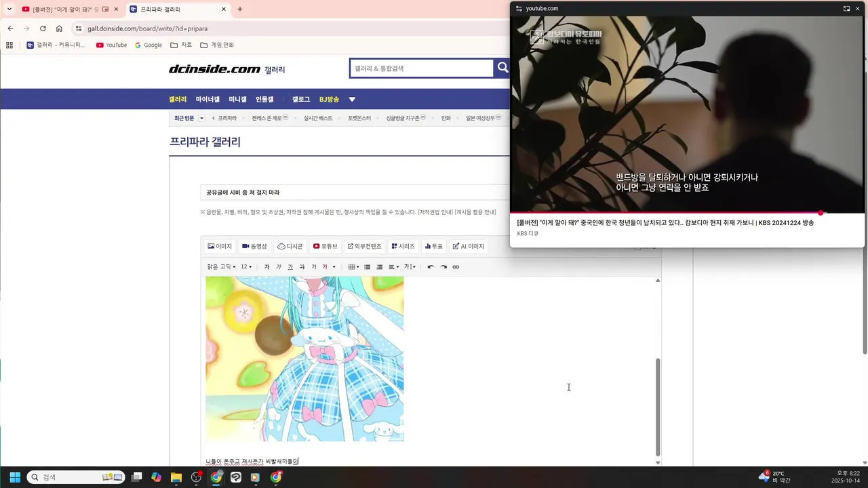
Task: Expand the 최근 방문 dropdown arrow
Action: point(201,118)
